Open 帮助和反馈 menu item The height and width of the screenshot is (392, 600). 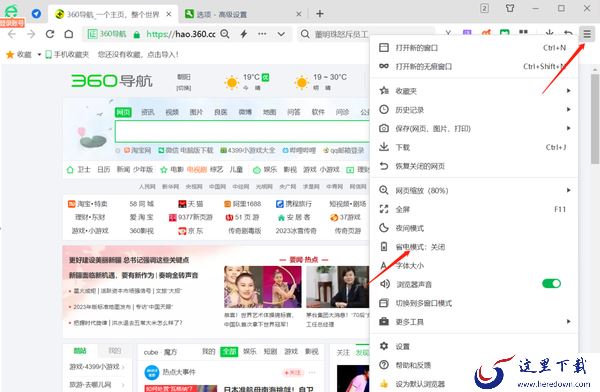(474, 365)
